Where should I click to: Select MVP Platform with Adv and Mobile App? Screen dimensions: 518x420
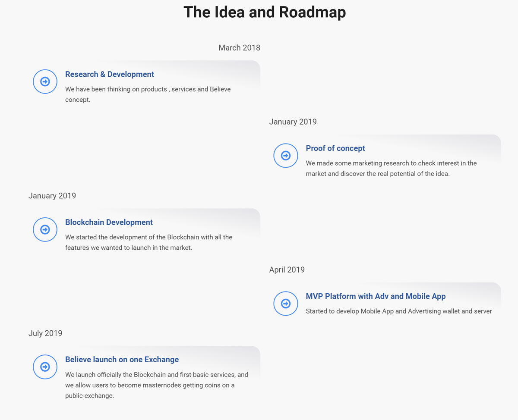pyautogui.click(x=376, y=296)
